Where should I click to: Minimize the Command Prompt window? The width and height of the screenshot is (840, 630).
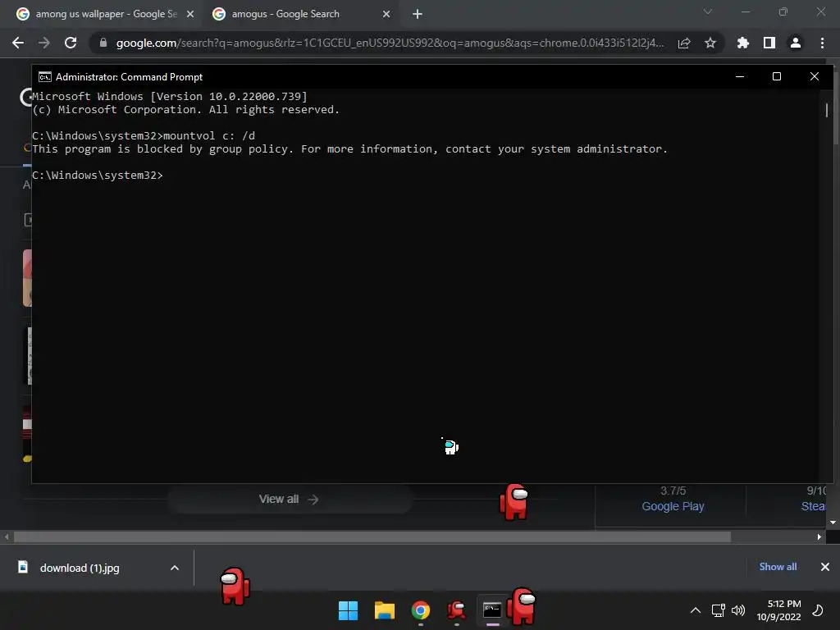click(740, 76)
